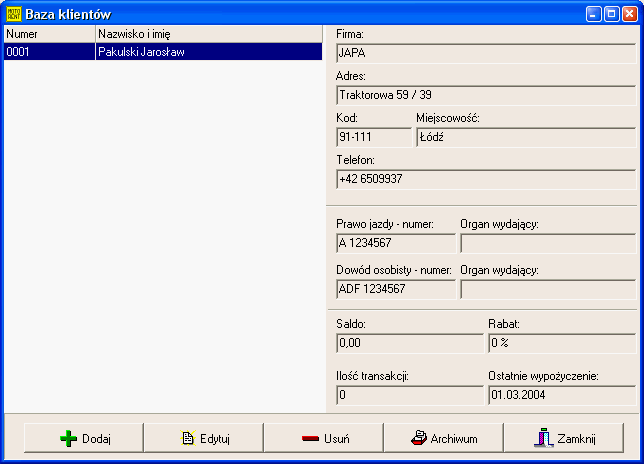Click the Ostatnie wypożyczenie date field
This screenshot has width=644, height=464.
[x=561, y=395]
